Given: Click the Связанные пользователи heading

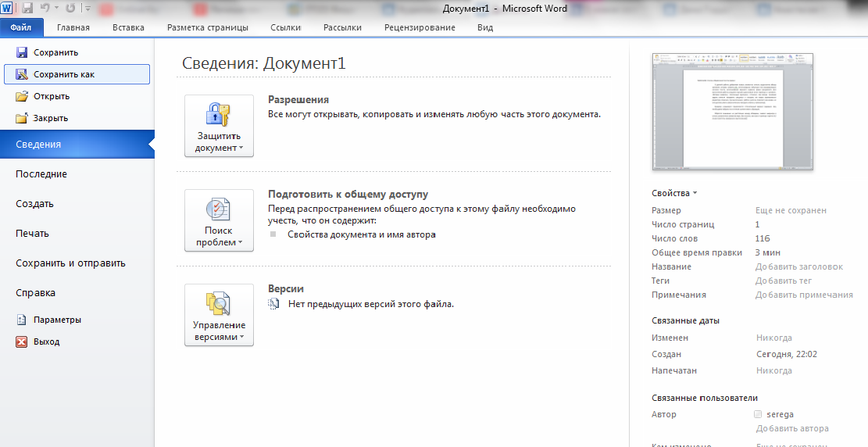Looking at the screenshot, I should (705, 398).
